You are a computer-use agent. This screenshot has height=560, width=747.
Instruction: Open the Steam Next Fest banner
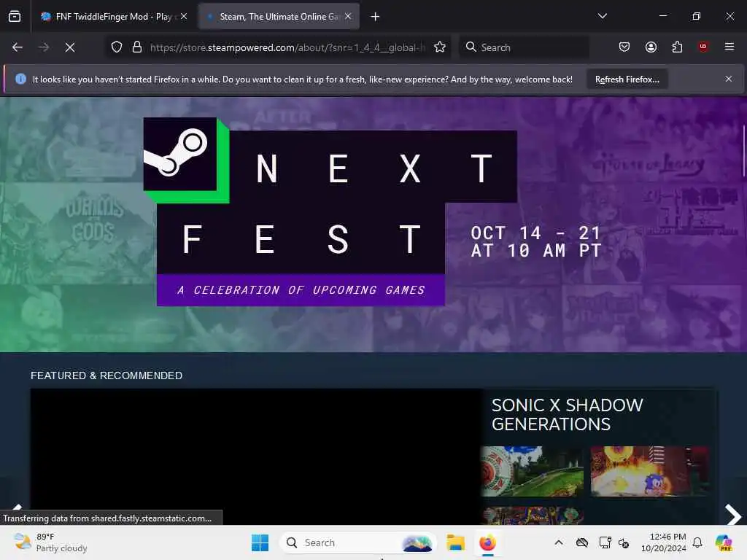click(373, 225)
